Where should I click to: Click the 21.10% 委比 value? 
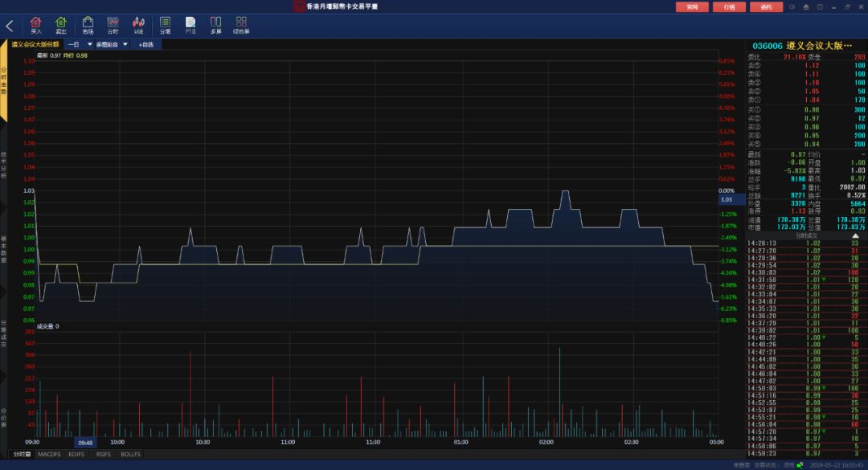[794, 57]
